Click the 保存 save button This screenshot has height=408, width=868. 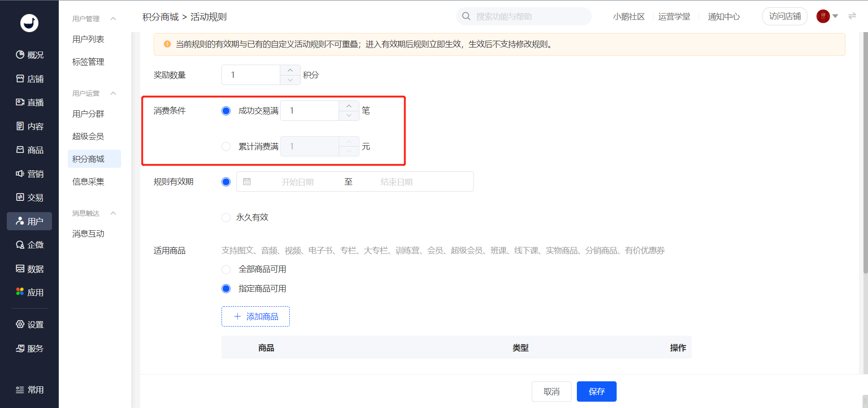(597, 392)
